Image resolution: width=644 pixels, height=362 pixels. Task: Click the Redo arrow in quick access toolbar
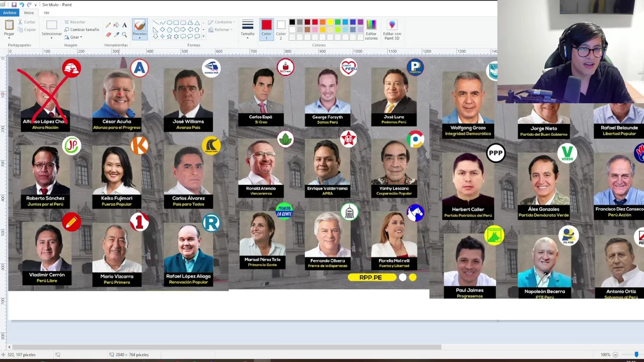click(29, 5)
